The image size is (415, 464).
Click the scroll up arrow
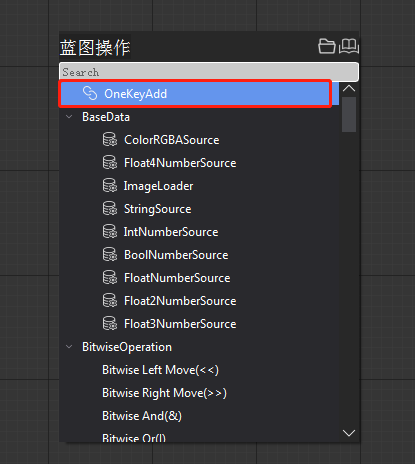(349, 88)
